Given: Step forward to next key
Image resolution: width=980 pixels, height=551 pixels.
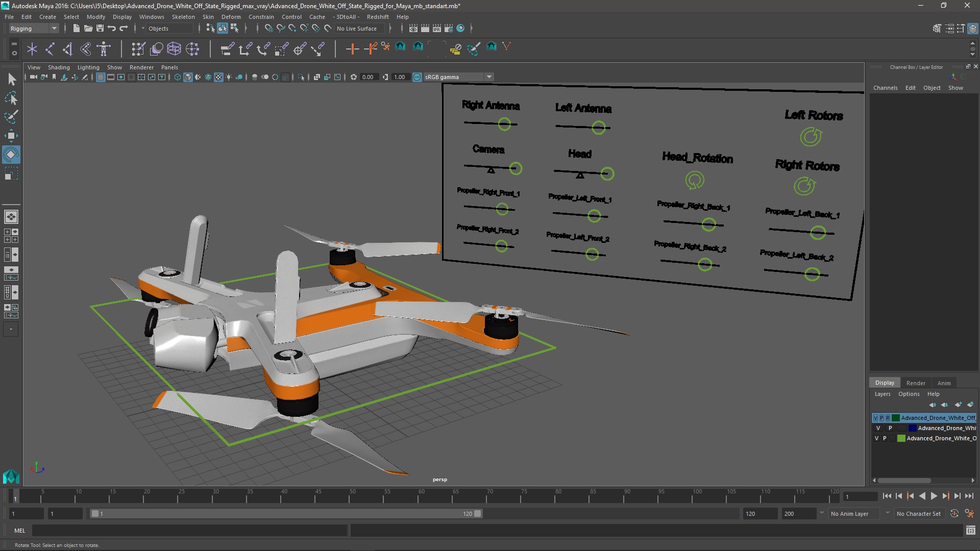Looking at the screenshot, I should point(945,496).
